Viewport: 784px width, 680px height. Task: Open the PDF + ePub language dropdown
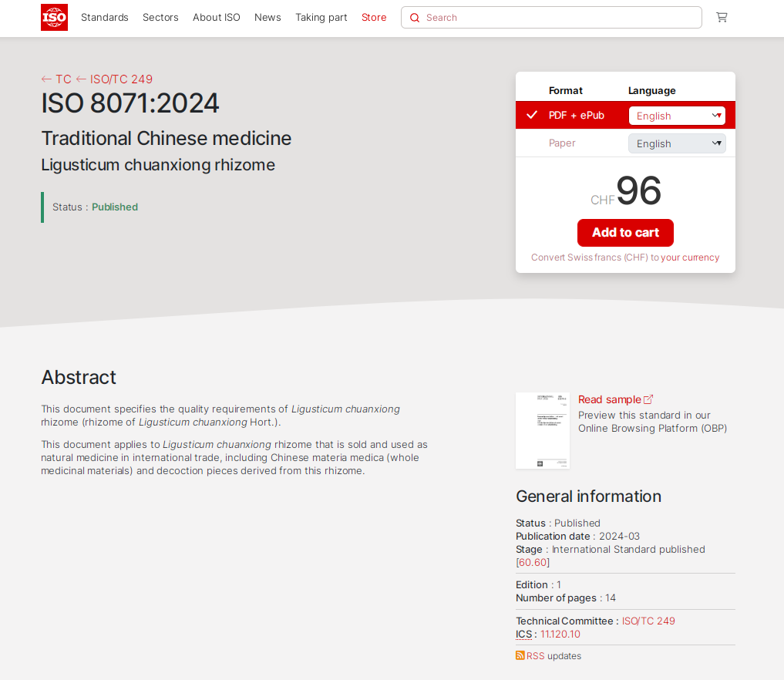coord(677,116)
